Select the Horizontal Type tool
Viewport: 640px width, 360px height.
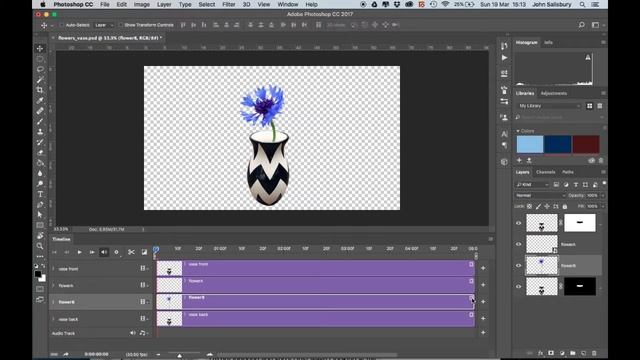pos(40,194)
